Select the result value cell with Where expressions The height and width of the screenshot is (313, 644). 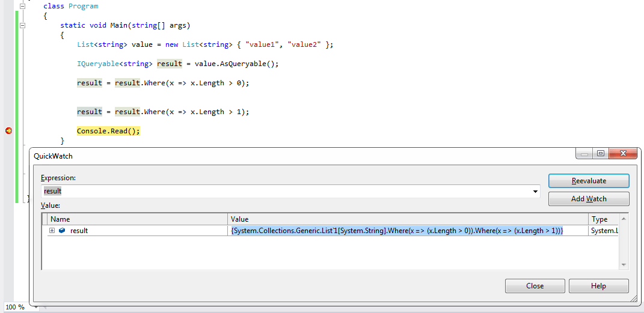coord(408,231)
